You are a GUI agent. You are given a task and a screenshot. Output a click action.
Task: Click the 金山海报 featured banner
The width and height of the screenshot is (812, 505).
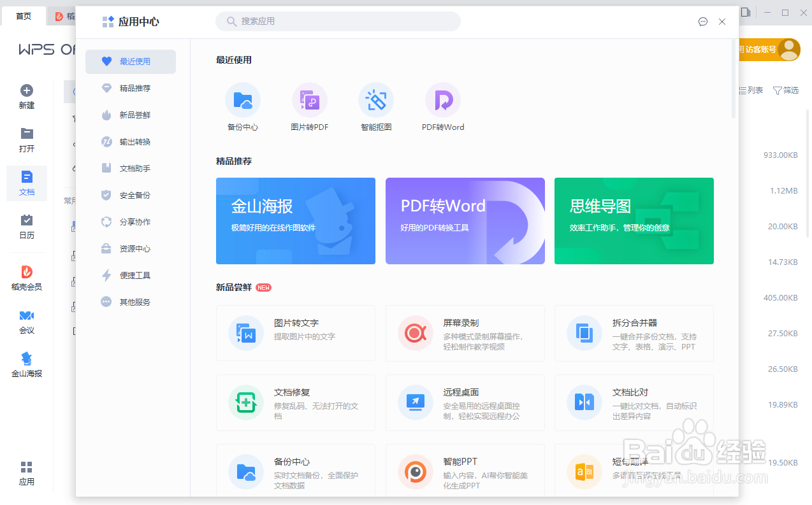pos(296,221)
